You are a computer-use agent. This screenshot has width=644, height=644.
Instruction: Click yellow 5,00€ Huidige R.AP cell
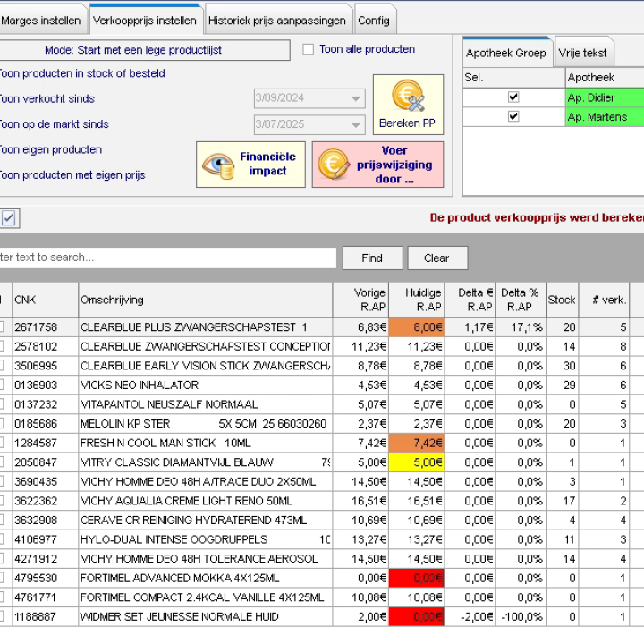417,462
